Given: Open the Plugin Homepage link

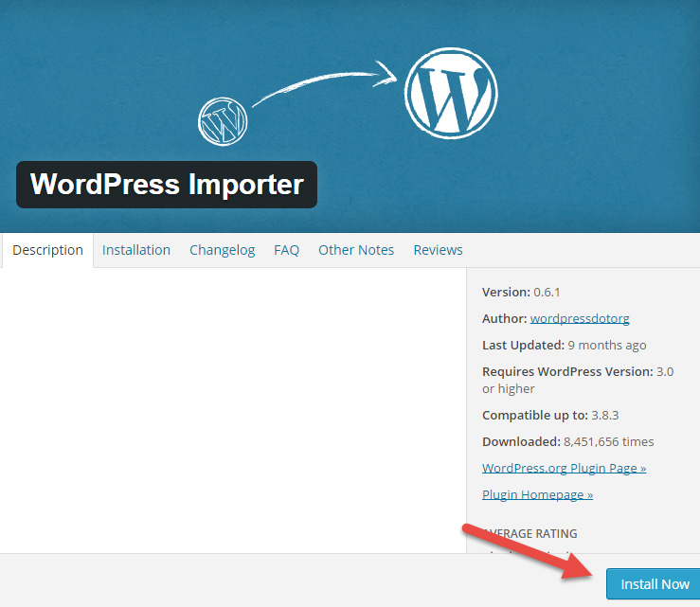Looking at the screenshot, I should coord(537,494).
